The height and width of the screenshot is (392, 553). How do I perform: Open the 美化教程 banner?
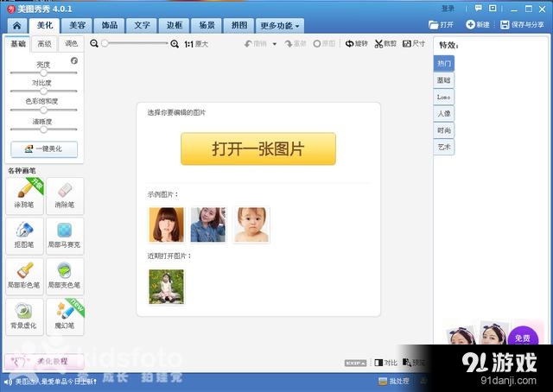pyautogui.click(x=44, y=361)
